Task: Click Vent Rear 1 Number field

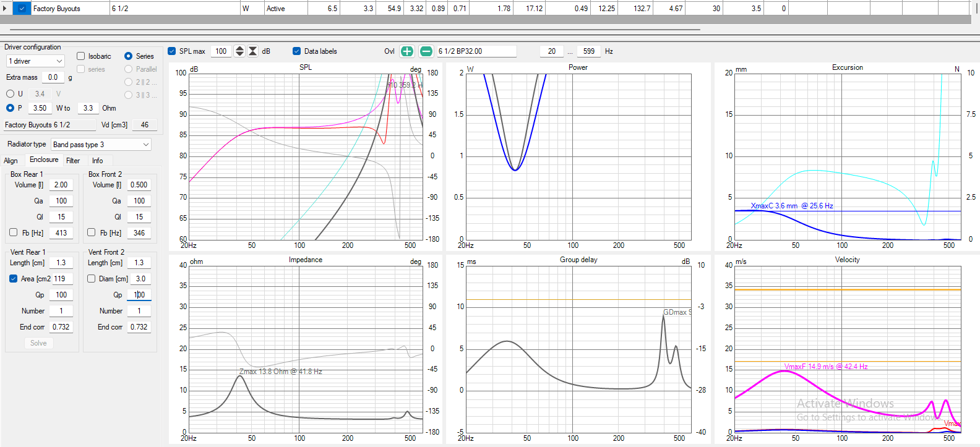Action: (61, 311)
